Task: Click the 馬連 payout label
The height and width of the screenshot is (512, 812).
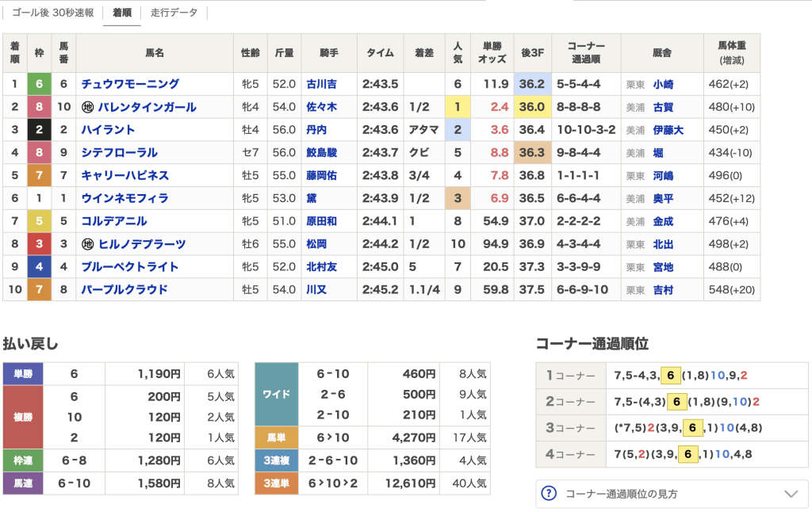Action: 23,483
